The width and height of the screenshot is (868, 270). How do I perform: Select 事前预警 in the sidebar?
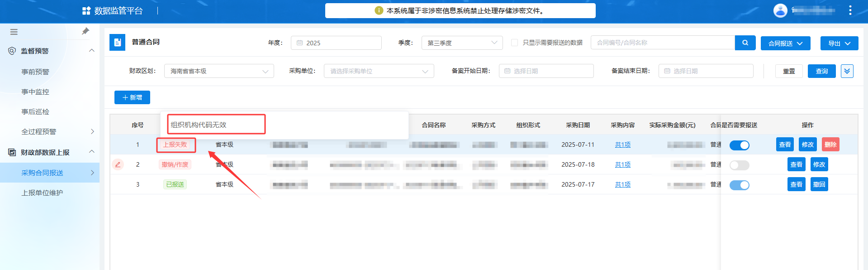[35, 72]
